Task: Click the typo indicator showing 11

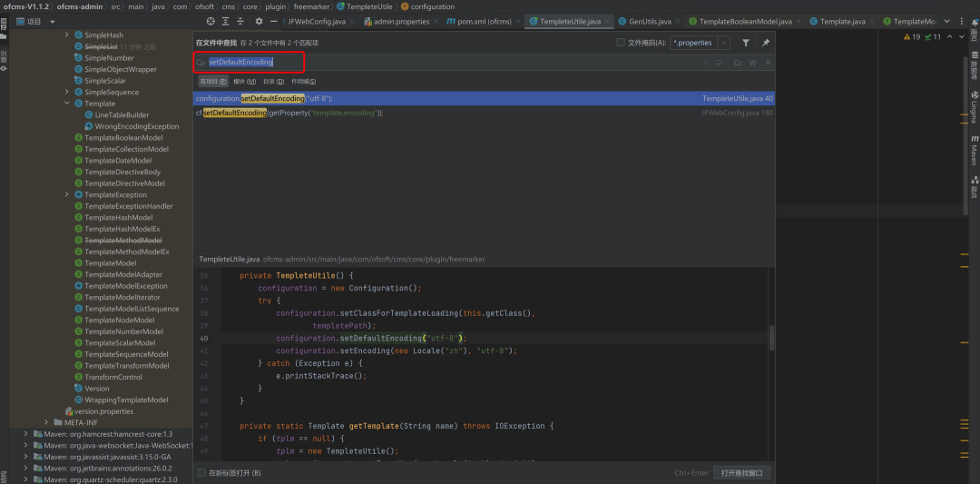Action: pos(933,37)
